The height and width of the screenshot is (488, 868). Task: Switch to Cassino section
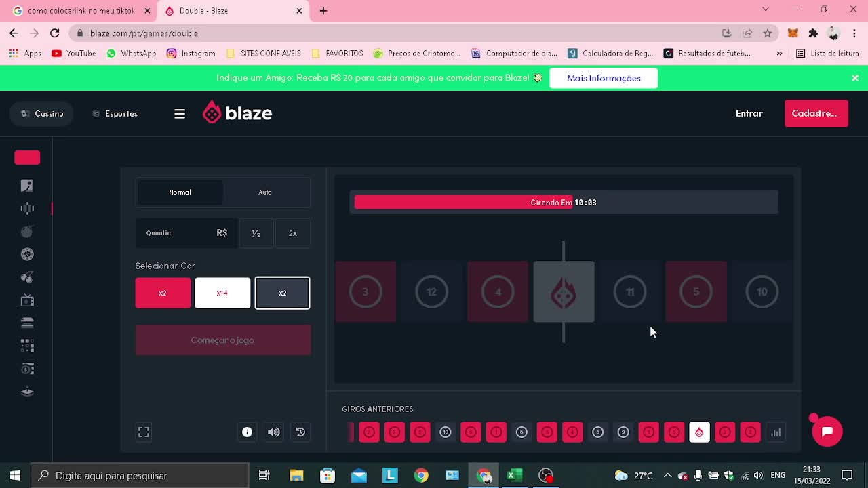click(42, 114)
